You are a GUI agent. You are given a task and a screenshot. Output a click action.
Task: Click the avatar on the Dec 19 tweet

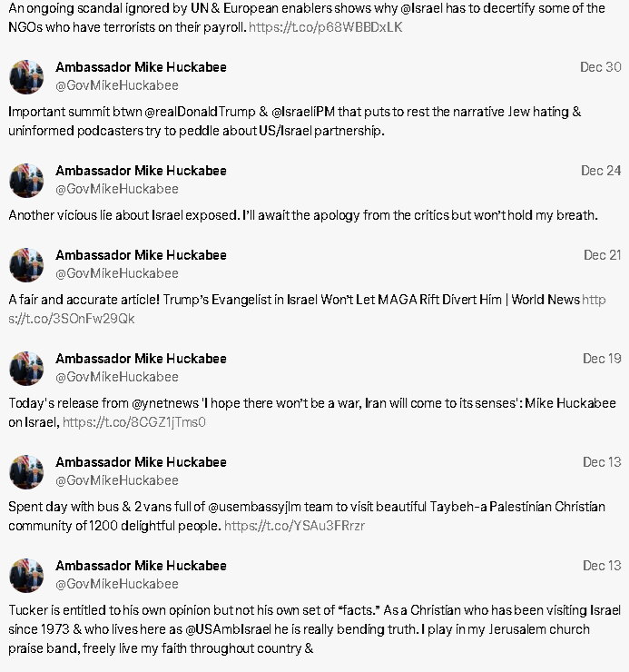click(x=26, y=369)
